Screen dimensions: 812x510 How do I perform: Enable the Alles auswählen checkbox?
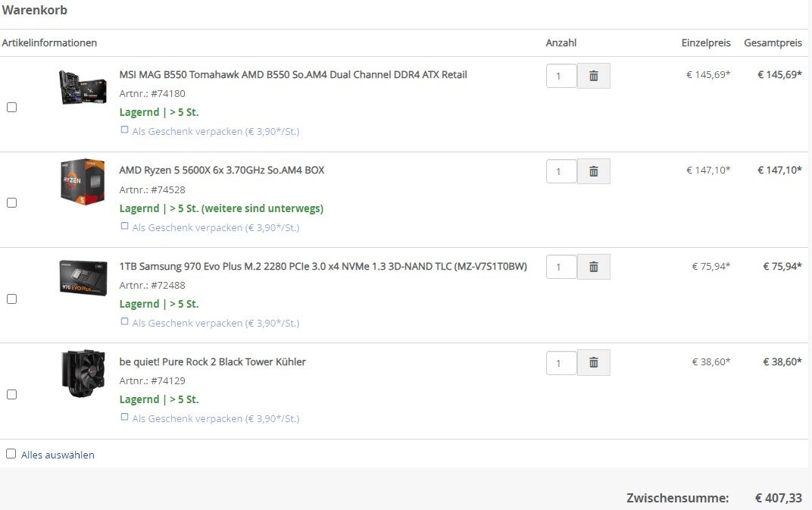coord(11,453)
